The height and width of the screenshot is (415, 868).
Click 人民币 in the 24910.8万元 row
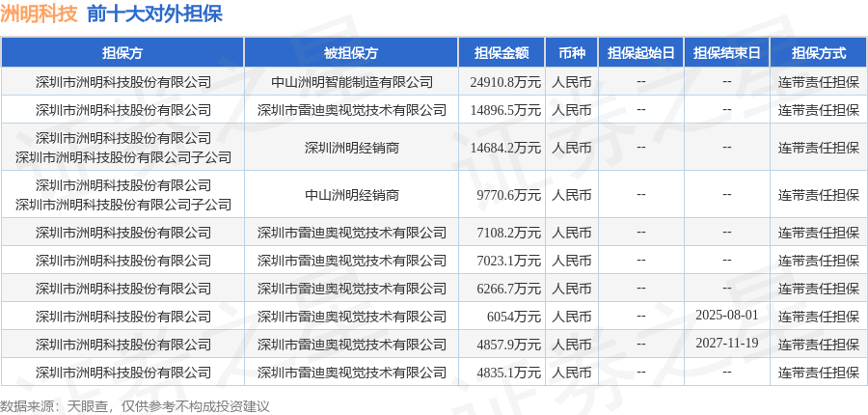point(571,82)
